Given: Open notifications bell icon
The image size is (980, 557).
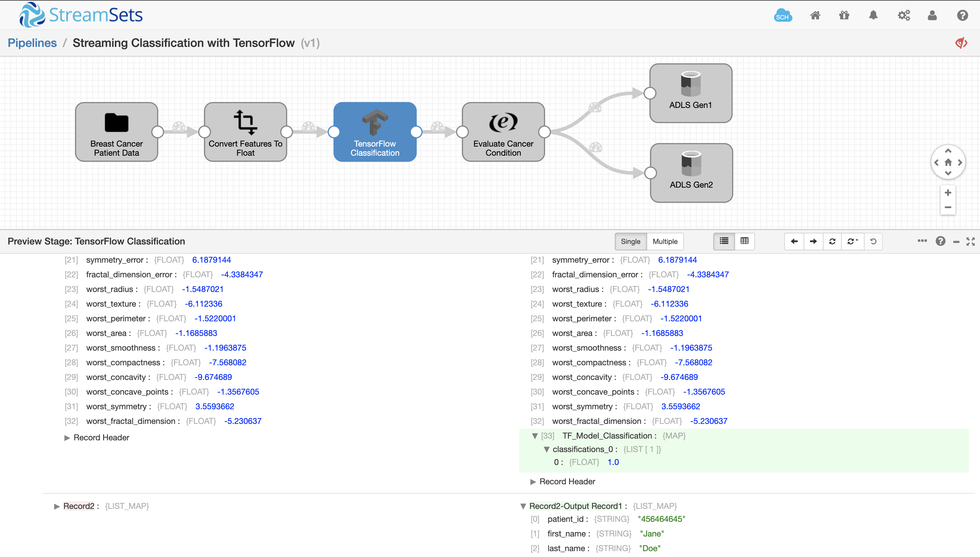Looking at the screenshot, I should 873,15.
